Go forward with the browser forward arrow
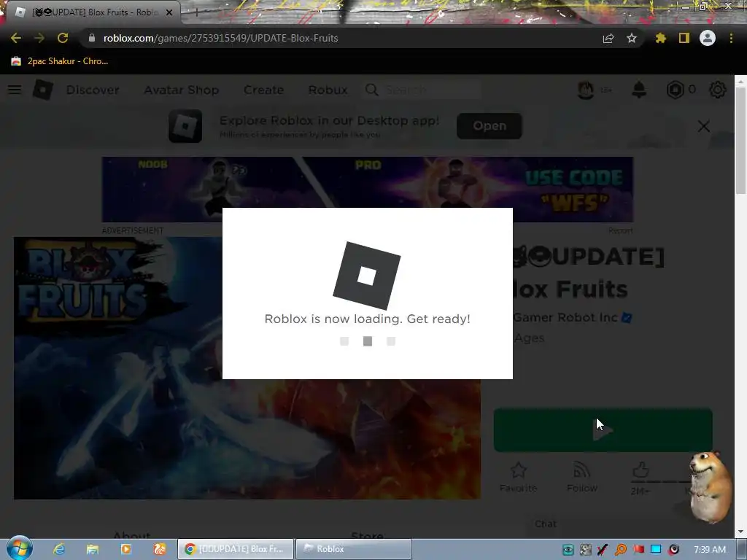Screen dimensions: 747x560 coord(39,38)
